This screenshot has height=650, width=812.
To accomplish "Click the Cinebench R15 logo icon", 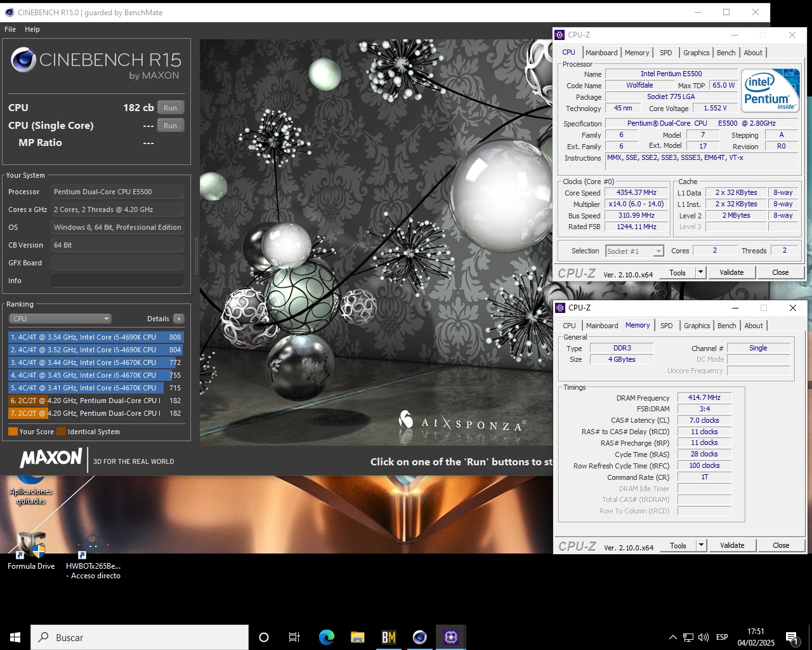I will [23, 60].
